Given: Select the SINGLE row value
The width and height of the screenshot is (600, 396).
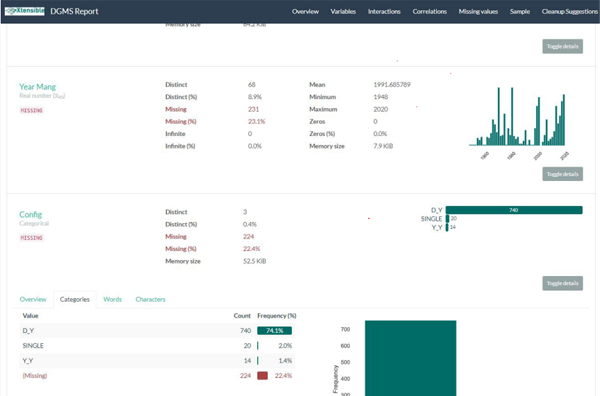Looking at the screenshot, I should (x=33, y=345).
